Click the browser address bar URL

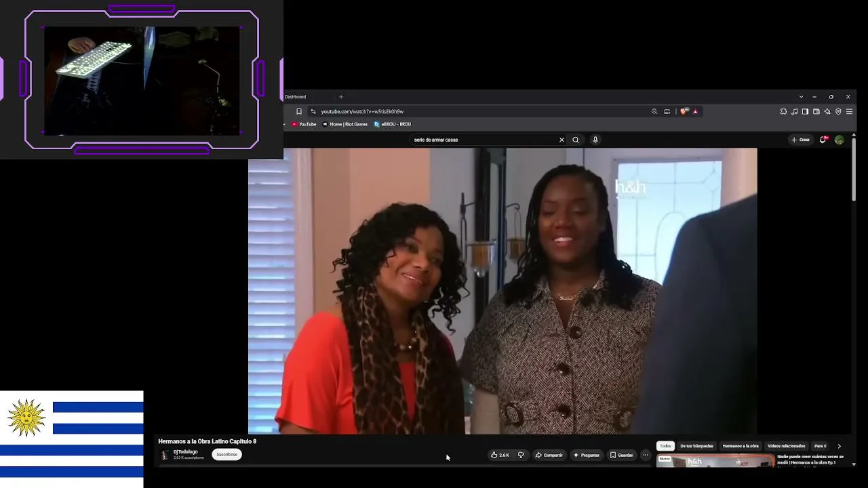[363, 111]
